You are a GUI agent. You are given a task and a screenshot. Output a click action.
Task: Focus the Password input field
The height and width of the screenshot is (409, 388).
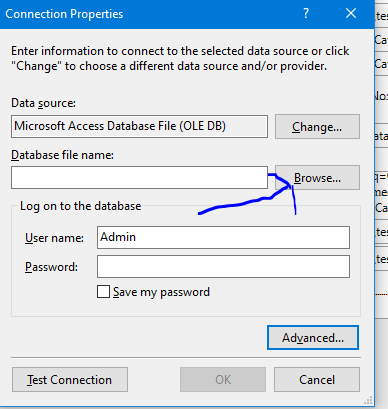[x=223, y=267]
